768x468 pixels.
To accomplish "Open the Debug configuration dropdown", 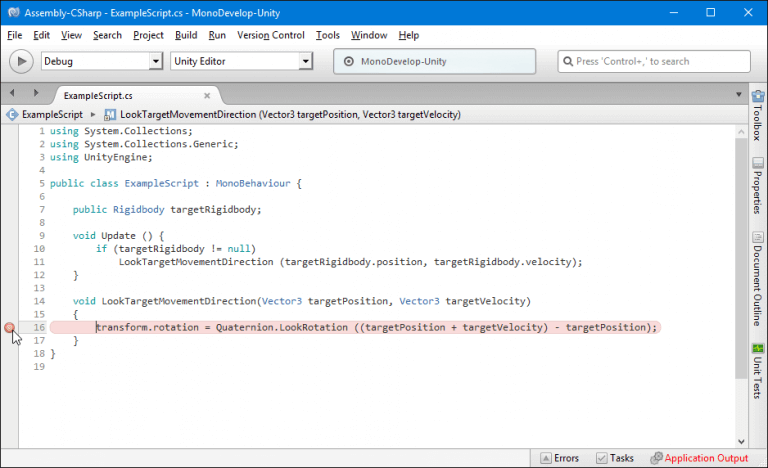I will pyautogui.click(x=101, y=61).
